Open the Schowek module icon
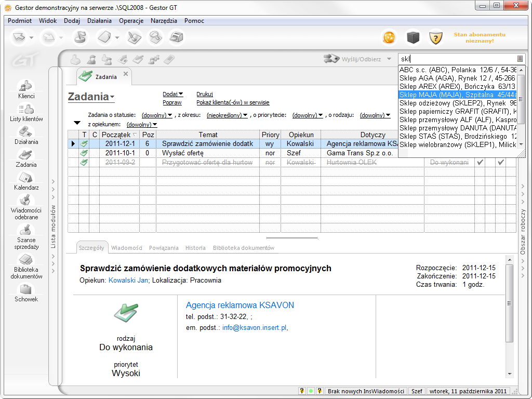532x399 pixels. point(26,291)
